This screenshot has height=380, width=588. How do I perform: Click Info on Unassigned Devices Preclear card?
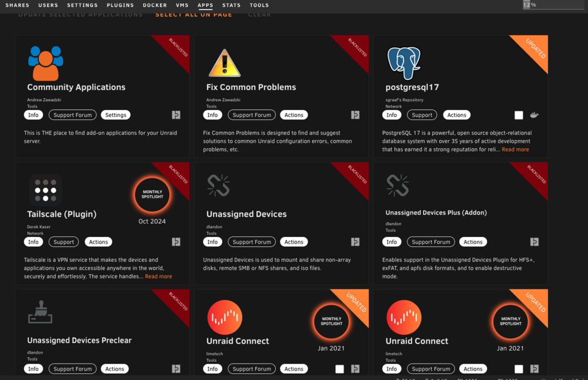pos(34,369)
